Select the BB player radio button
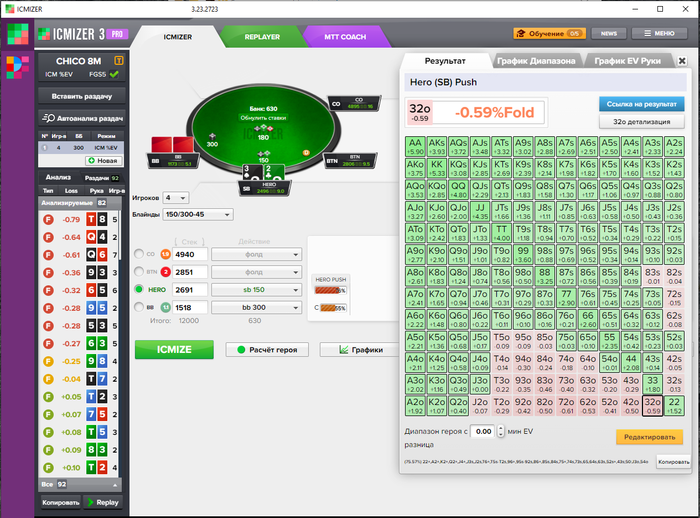Image resolution: width=700 pixels, height=518 pixels. (x=139, y=307)
